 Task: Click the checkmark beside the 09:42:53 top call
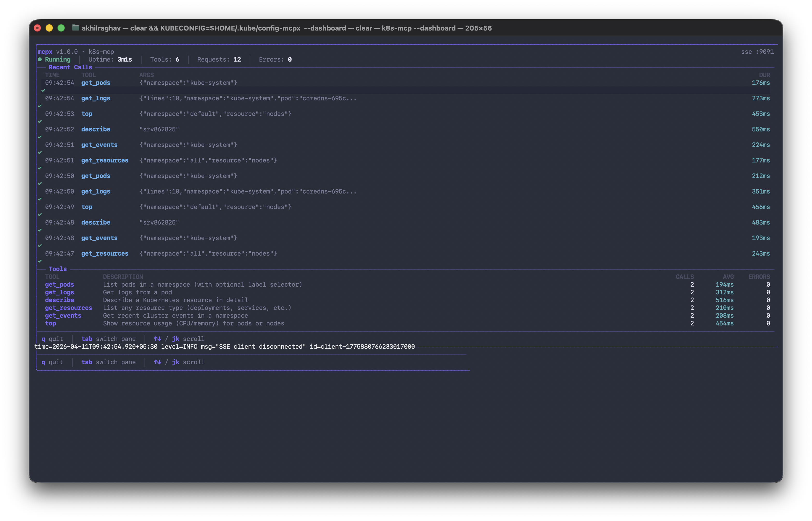click(x=40, y=121)
